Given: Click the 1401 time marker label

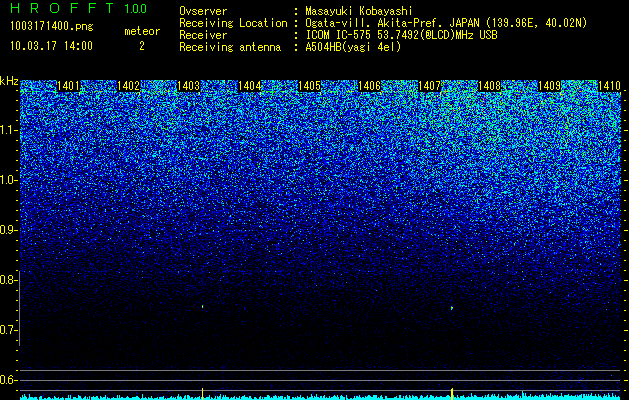Looking at the screenshot, I should click(68, 86).
